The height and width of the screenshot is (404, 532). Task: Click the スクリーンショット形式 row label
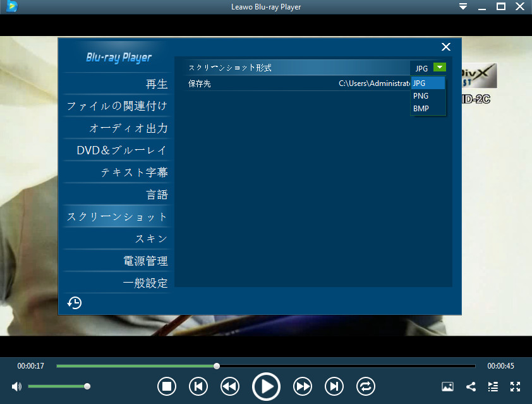[x=230, y=68]
